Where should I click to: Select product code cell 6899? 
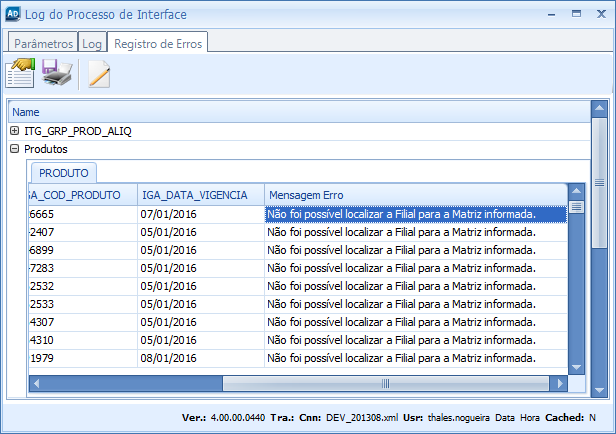coord(83,251)
